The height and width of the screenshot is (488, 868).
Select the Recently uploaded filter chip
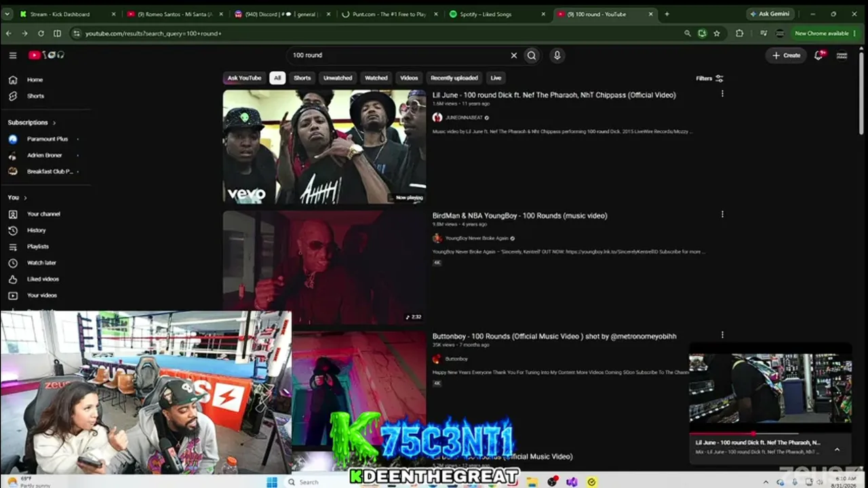coord(454,78)
